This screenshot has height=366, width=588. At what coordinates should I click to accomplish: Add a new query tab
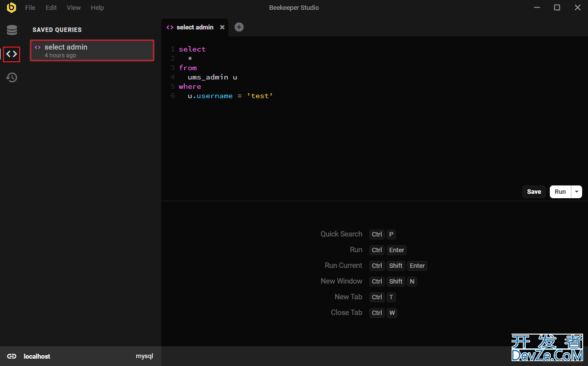tap(239, 27)
